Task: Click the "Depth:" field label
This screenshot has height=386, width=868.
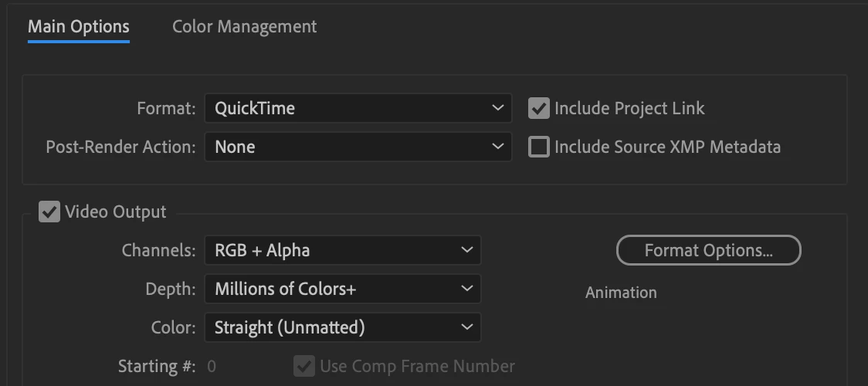Action: point(170,289)
